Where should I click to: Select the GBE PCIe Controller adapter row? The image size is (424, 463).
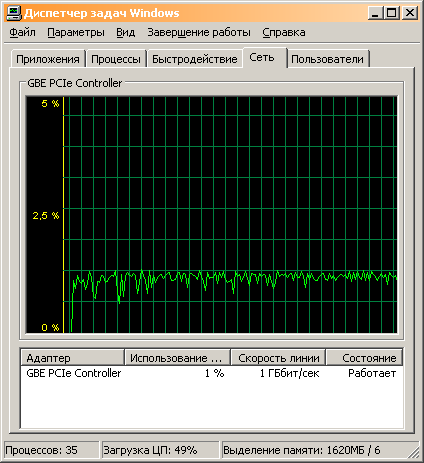click(x=212, y=373)
